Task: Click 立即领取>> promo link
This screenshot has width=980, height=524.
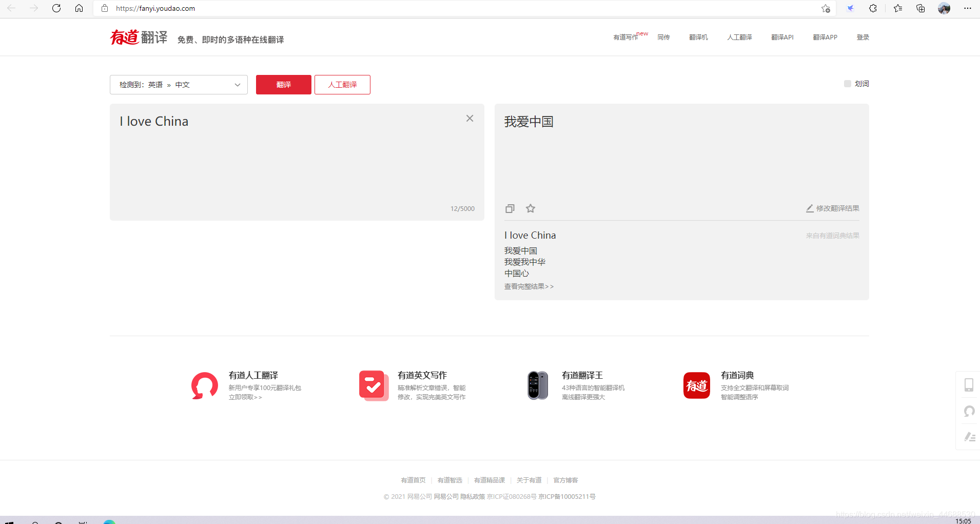Action: pos(245,397)
